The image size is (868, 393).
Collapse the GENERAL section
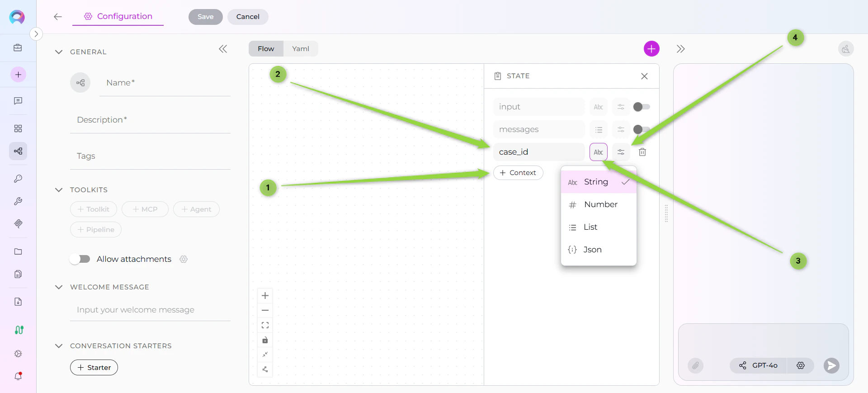tap(58, 52)
